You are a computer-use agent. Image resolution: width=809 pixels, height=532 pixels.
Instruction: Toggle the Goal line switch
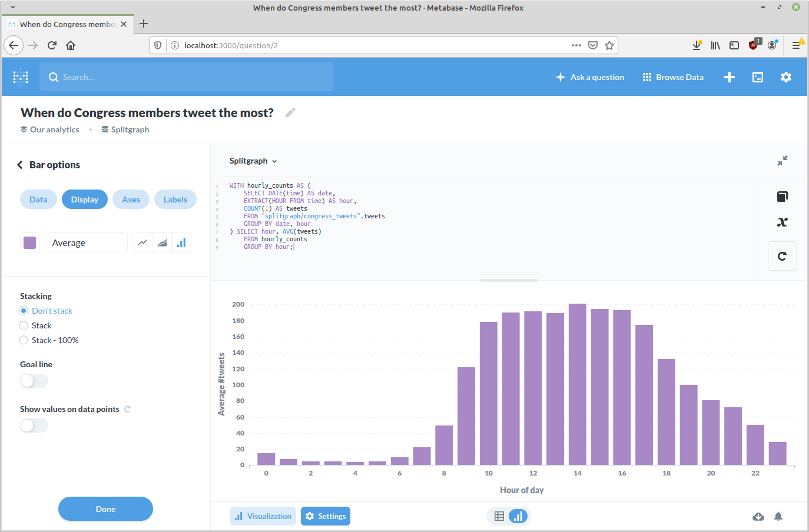[34, 381]
